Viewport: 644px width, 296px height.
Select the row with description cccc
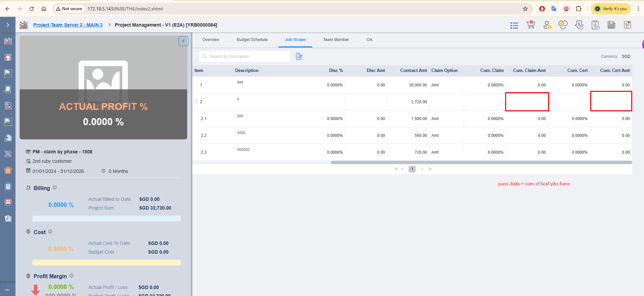click(x=412, y=135)
